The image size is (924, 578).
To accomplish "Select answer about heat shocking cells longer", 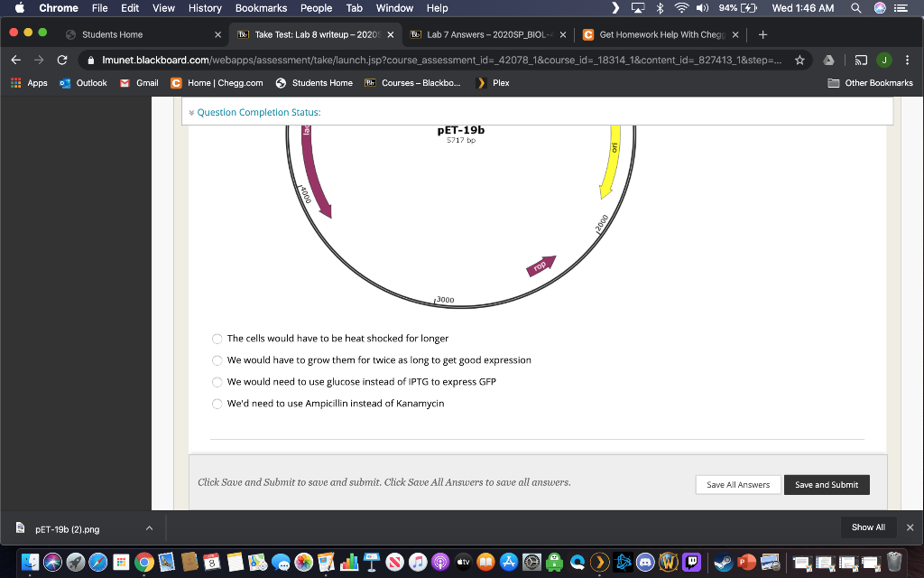I will pos(217,339).
